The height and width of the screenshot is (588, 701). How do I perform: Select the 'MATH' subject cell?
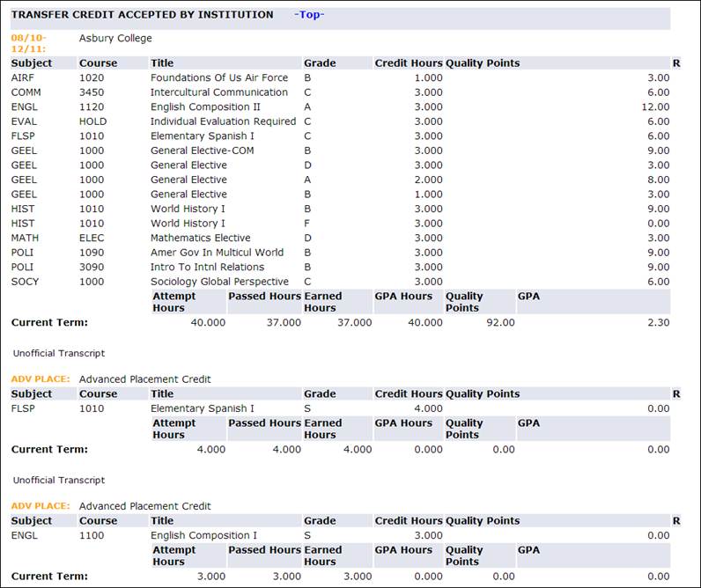25,239
